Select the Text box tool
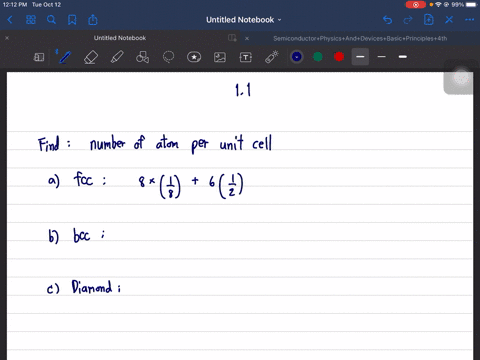 (246, 57)
